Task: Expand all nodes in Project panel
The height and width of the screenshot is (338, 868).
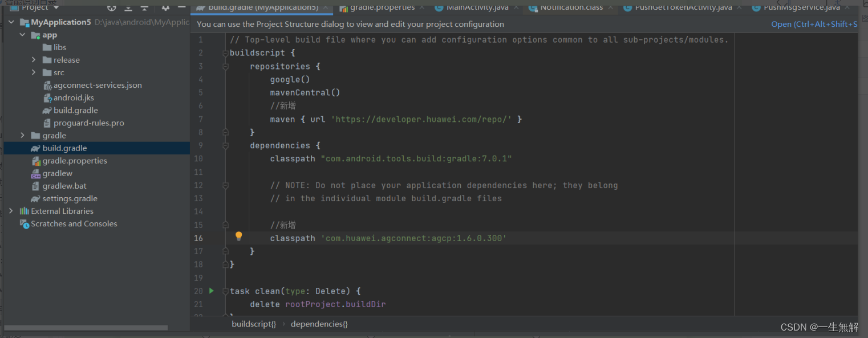Action: tap(128, 7)
